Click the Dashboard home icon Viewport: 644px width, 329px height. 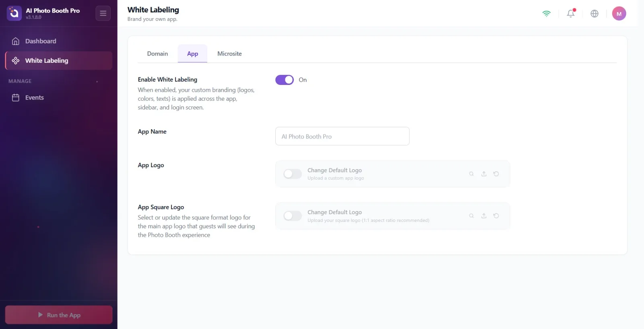[16, 41]
